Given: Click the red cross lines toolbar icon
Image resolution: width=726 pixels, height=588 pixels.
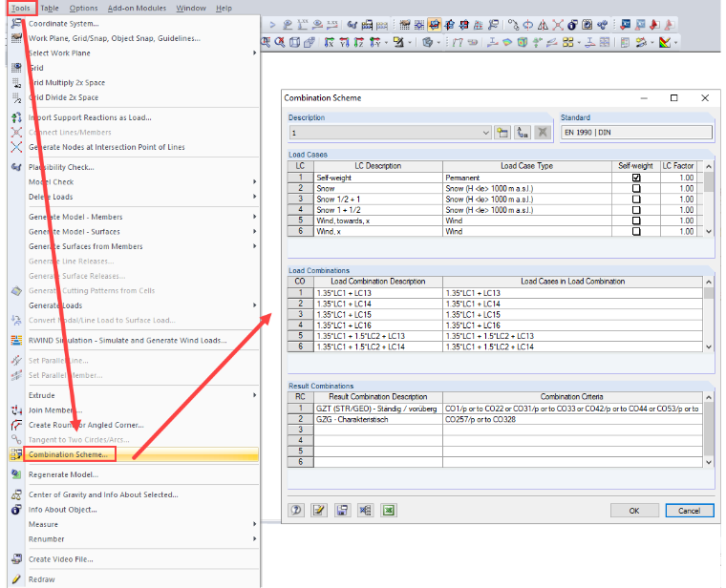Looking at the screenshot, I should tap(558, 25).
